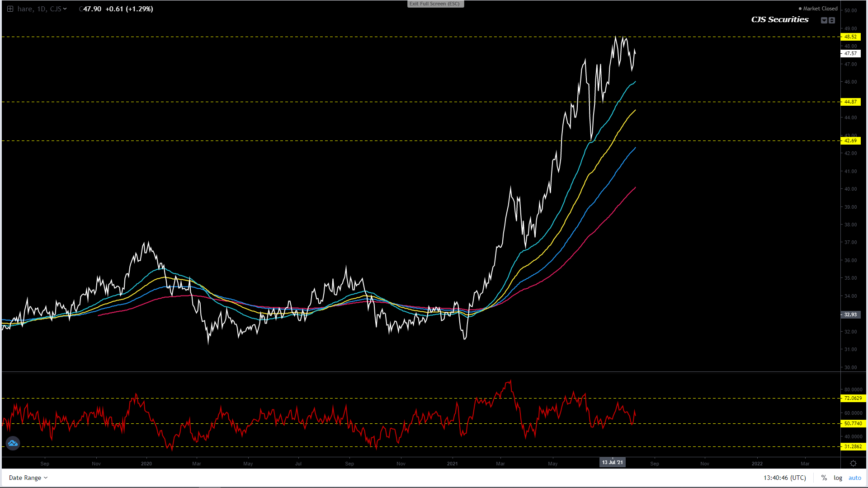Toggle auto scale mode
The image size is (868, 488).
(x=854, y=478)
